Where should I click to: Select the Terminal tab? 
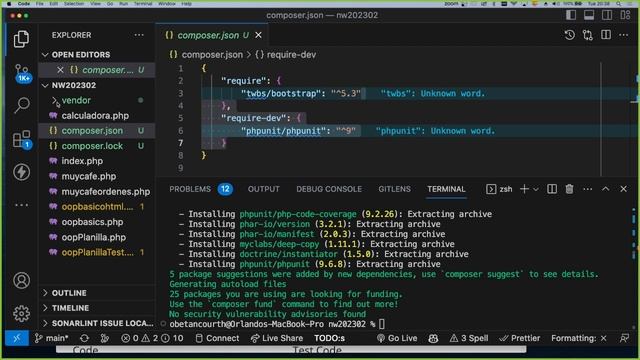[x=446, y=189]
